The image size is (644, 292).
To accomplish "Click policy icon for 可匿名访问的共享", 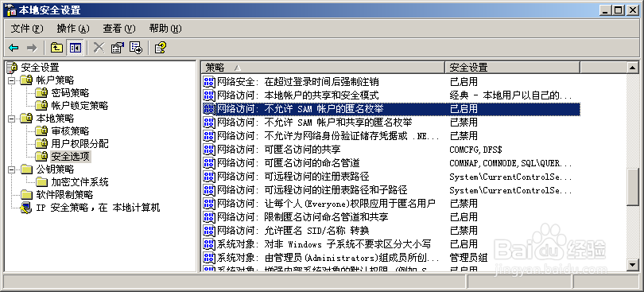I will tap(209, 150).
